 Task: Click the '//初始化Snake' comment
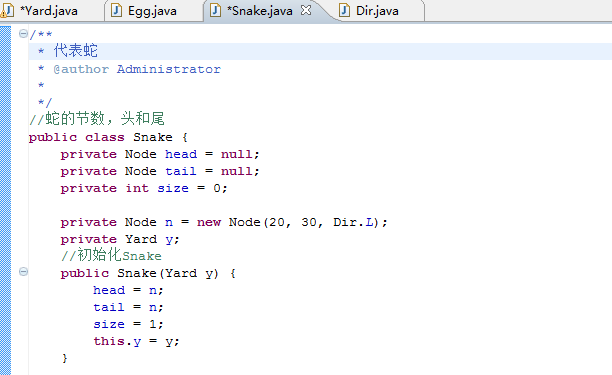click(x=111, y=255)
